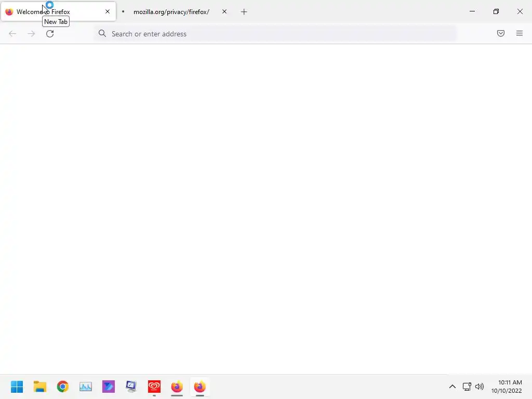Open the purple app icon in taskbar

109,387
